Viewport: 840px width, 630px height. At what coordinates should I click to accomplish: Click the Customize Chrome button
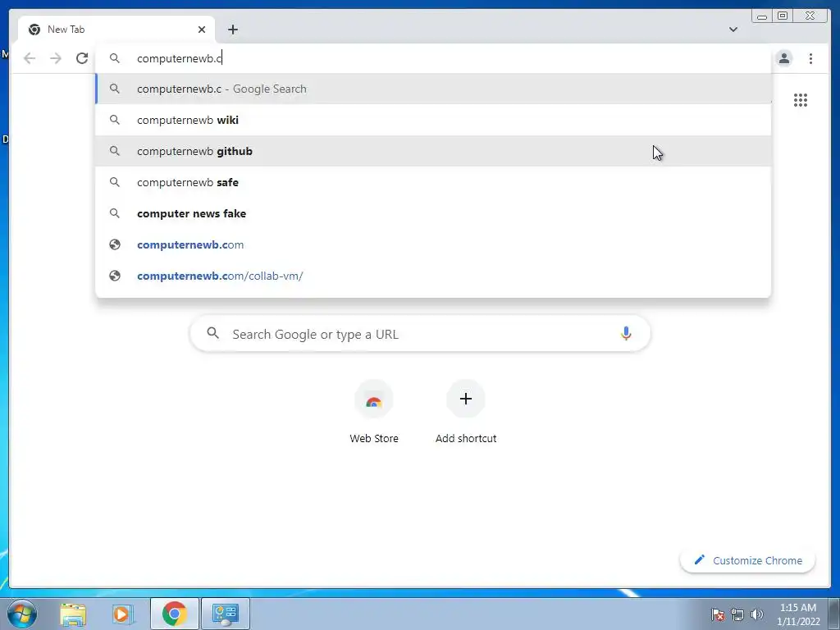click(747, 560)
